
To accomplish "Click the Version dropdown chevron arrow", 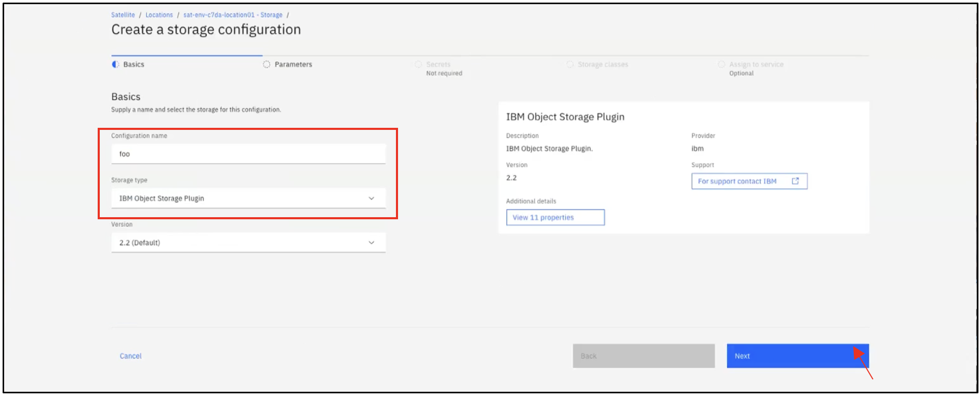I will click(x=372, y=243).
